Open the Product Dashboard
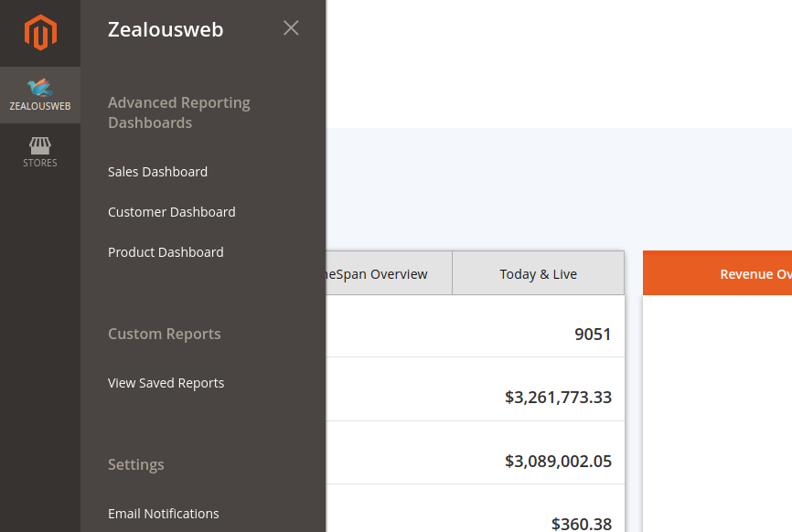 (x=166, y=251)
